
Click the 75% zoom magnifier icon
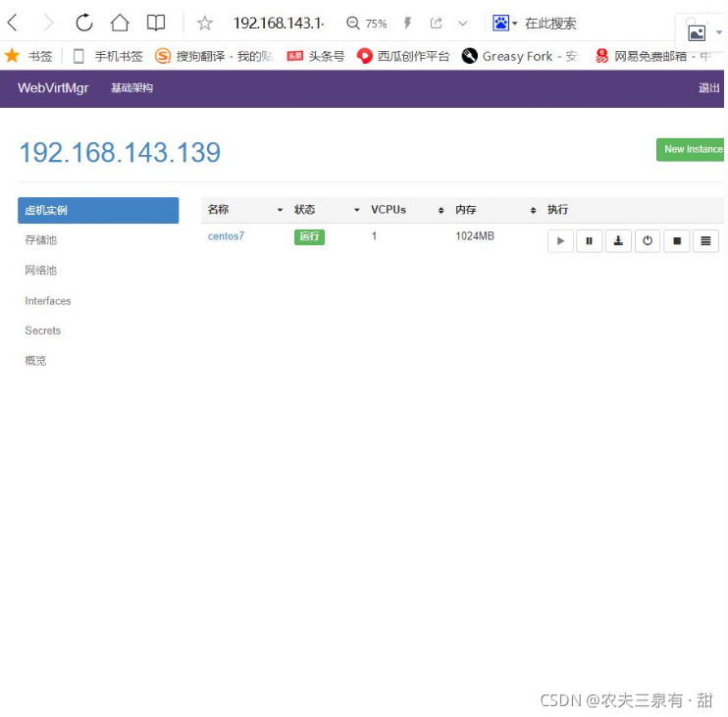353,23
